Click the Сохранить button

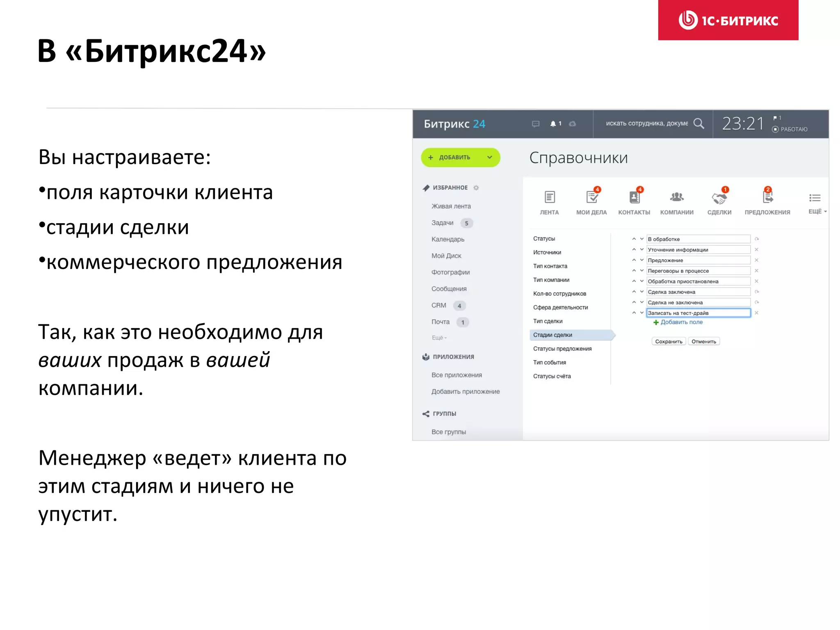[669, 341]
